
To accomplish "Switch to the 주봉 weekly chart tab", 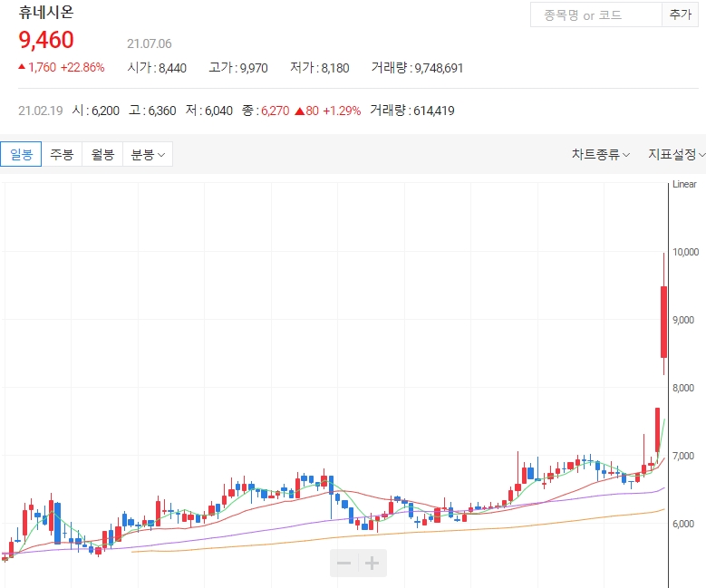I will [x=62, y=154].
